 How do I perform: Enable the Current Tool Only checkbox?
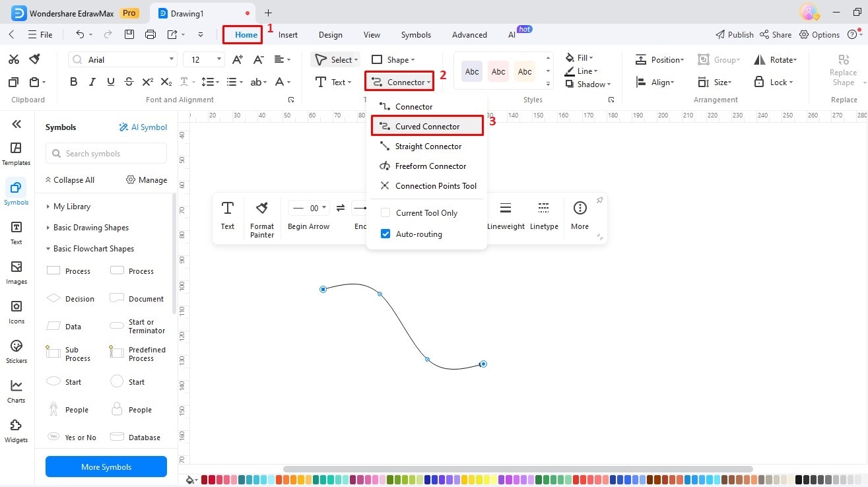385,213
